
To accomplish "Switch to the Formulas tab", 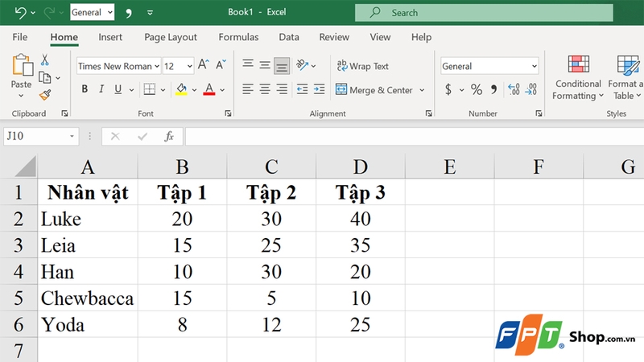I will (238, 37).
